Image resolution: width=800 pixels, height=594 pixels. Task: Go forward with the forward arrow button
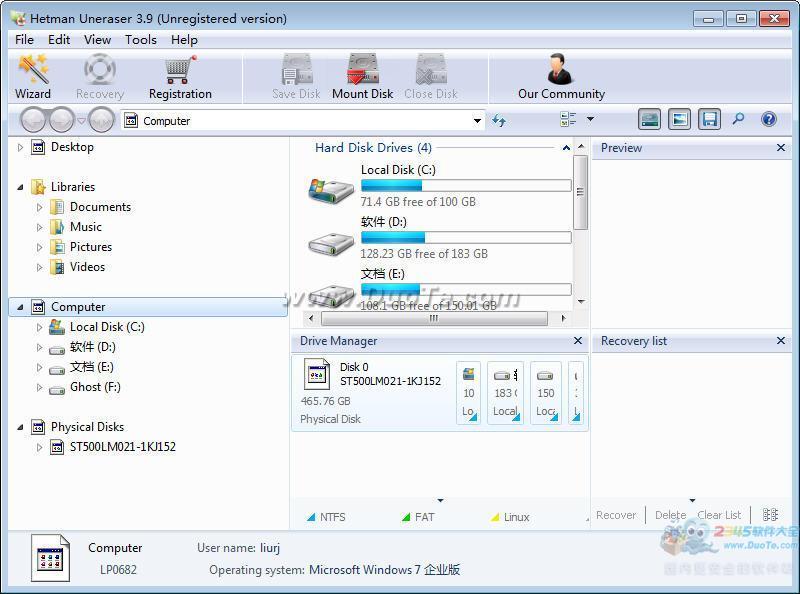tap(62, 120)
